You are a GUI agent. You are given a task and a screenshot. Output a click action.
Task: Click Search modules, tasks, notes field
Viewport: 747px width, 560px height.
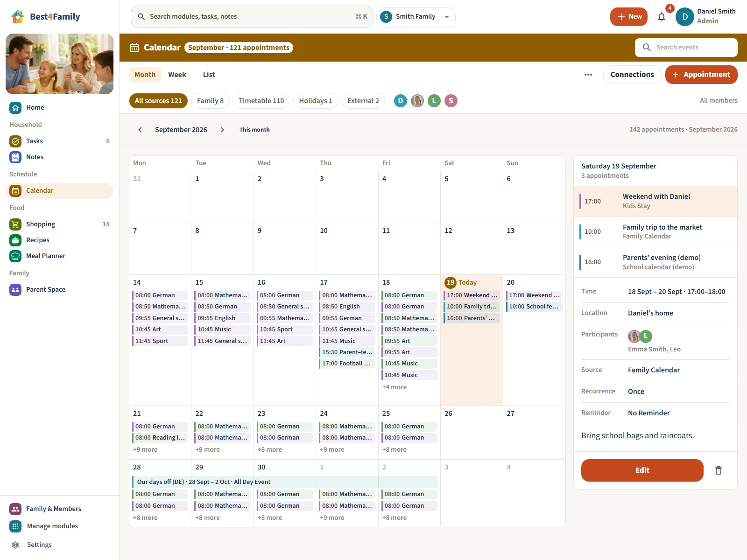coord(252,17)
